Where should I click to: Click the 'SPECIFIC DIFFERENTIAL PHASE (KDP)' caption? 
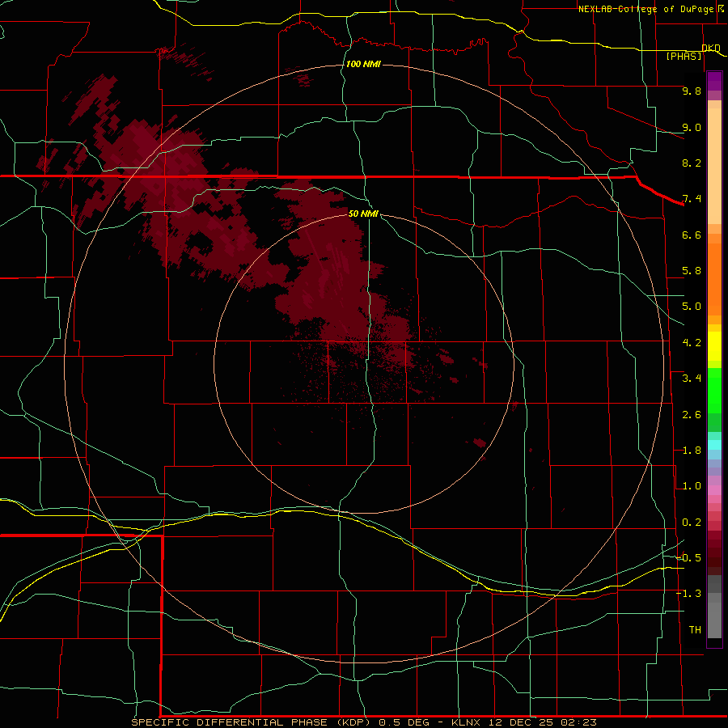[x=251, y=722]
